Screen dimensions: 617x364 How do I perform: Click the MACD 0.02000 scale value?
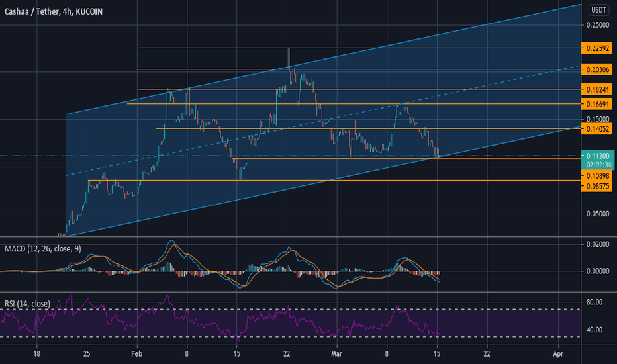click(598, 244)
